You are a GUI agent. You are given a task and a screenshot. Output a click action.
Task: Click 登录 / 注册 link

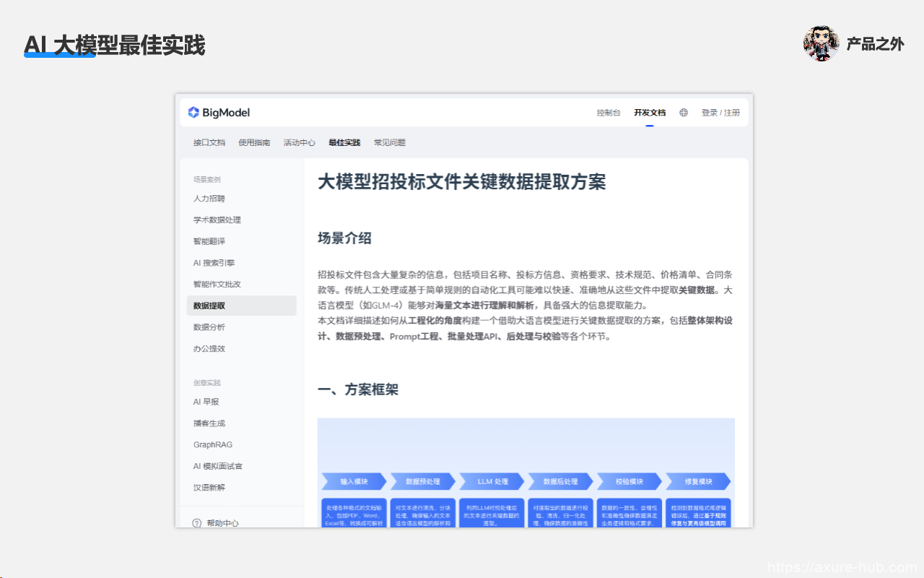[x=720, y=113]
